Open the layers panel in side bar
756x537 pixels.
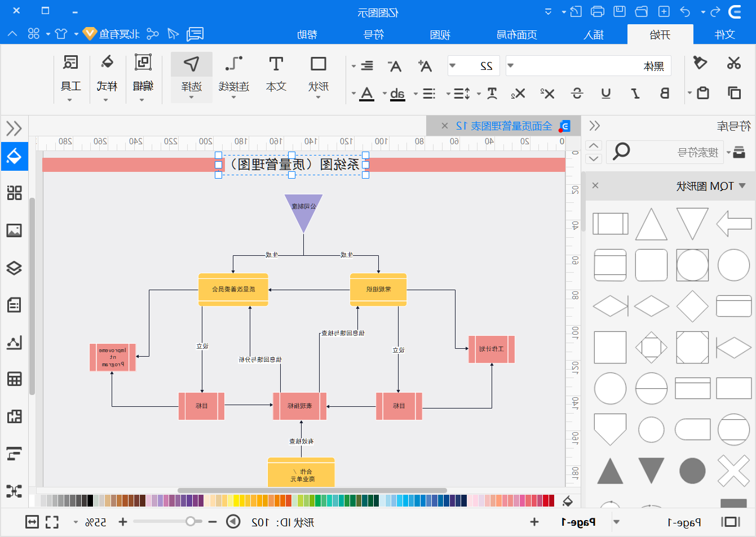pos(14,268)
